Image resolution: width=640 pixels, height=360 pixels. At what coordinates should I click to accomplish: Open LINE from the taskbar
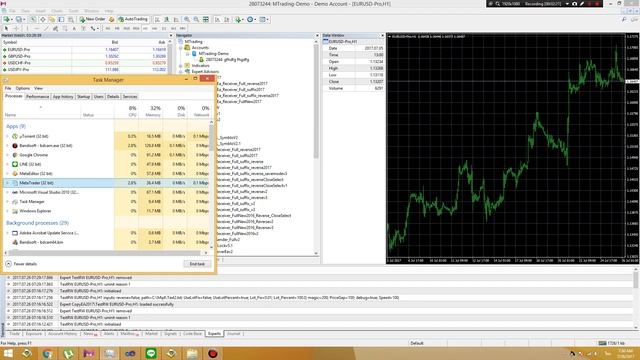(151, 353)
